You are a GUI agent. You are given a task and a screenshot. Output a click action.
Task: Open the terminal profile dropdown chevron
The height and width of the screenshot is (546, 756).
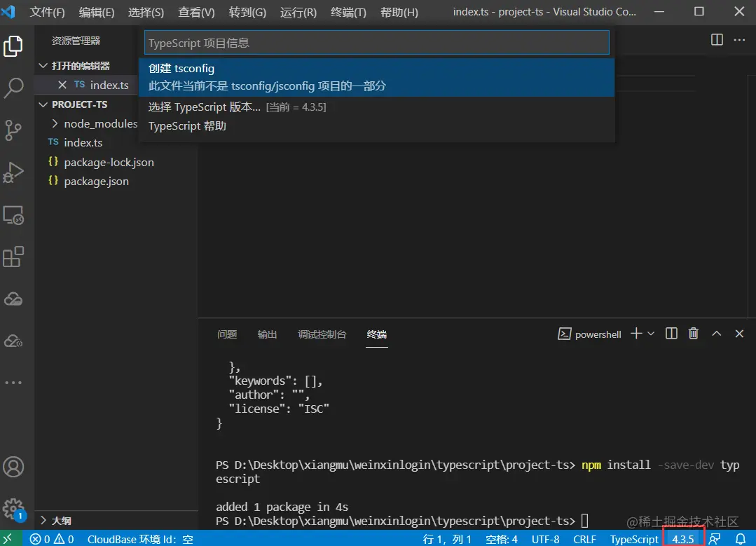coord(650,334)
